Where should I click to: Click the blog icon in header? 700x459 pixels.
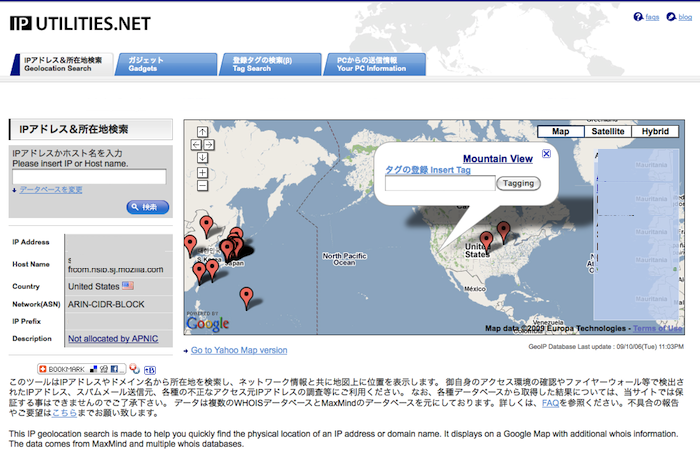coord(671,17)
